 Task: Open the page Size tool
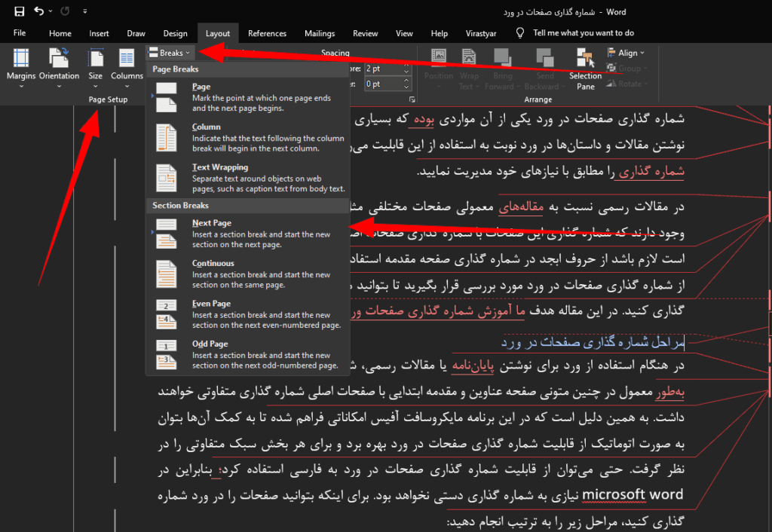[x=95, y=66]
